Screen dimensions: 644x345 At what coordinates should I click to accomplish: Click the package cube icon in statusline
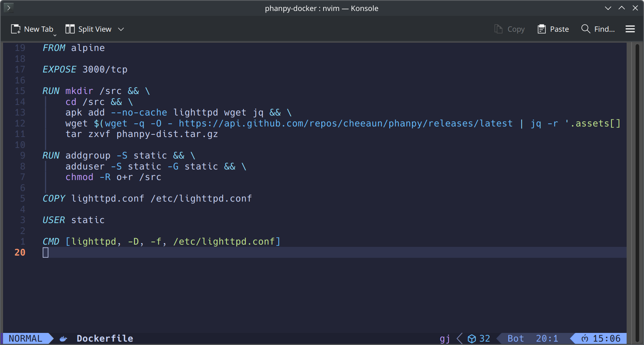click(472, 339)
